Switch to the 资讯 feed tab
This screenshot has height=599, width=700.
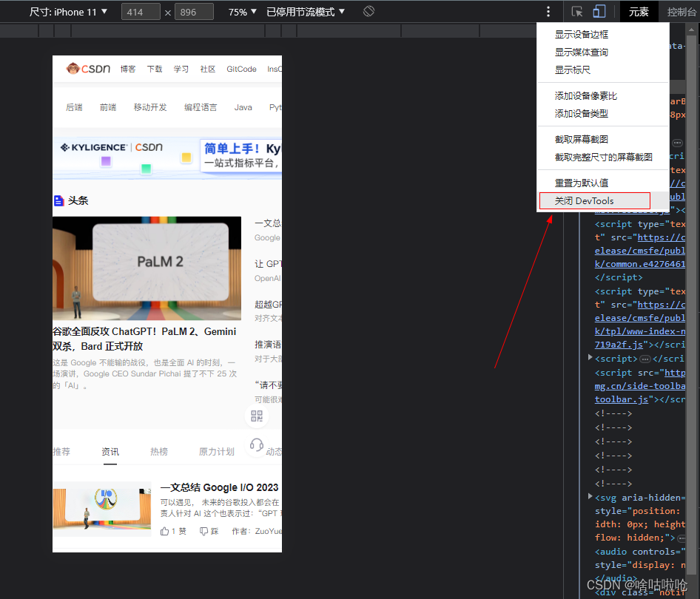tap(110, 452)
